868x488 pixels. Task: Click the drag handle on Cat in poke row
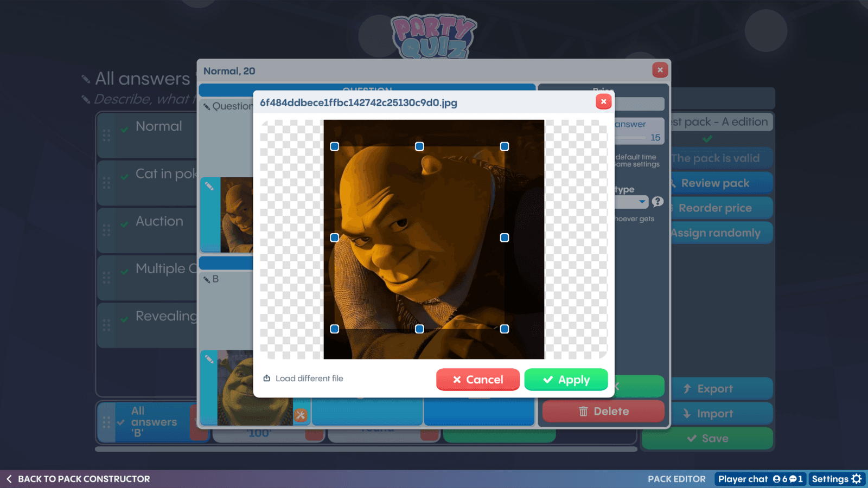(x=106, y=183)
